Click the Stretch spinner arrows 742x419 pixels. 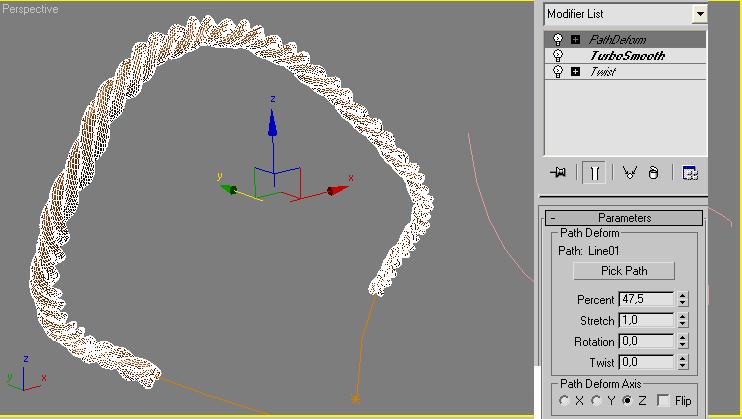tap(682, 321)
